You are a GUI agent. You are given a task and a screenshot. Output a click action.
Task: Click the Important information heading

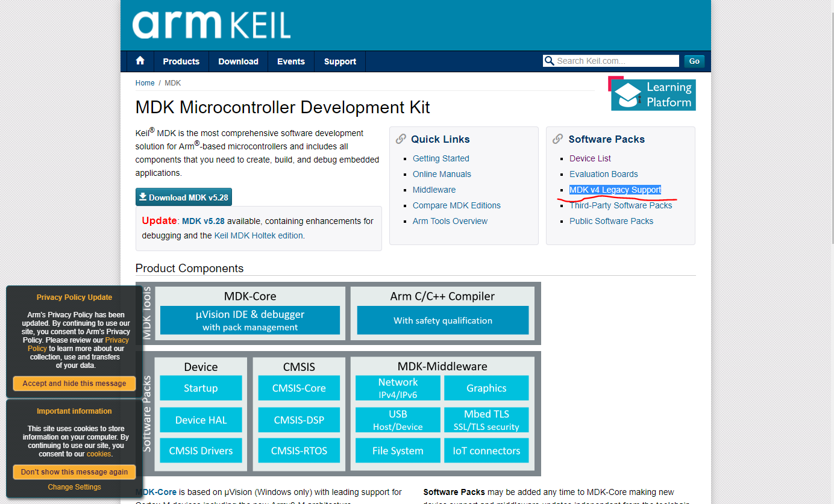pyautogui.click(x=74, y=411)
